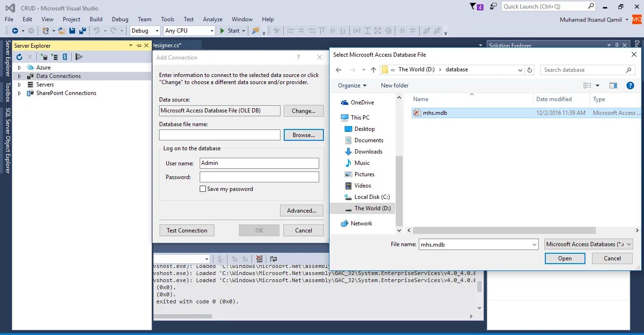Open the Analyze menu
The image size is (644, 335).
pos(212,19)
